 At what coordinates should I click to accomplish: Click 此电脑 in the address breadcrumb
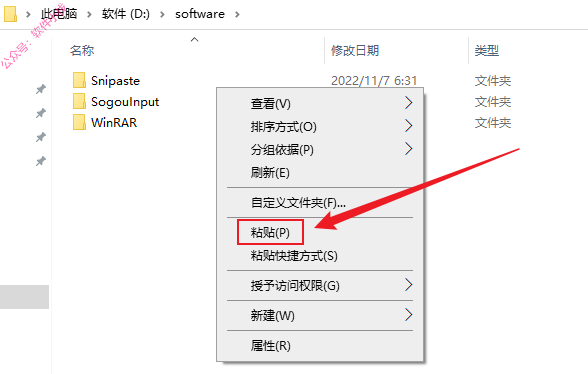tap(59, 14)
